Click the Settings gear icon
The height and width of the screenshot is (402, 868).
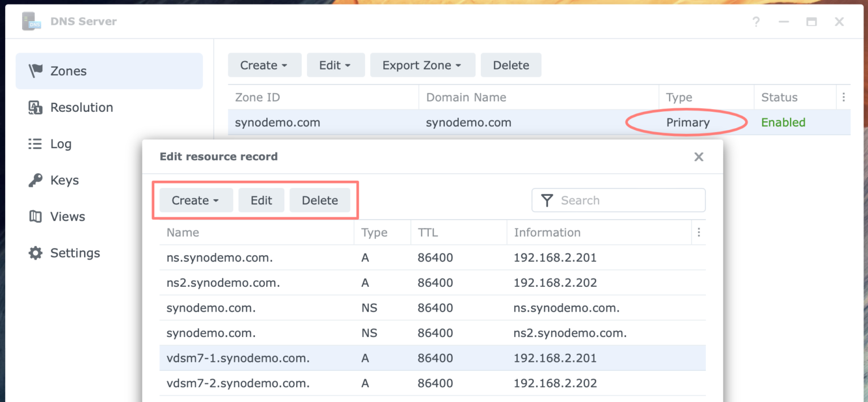36,253
